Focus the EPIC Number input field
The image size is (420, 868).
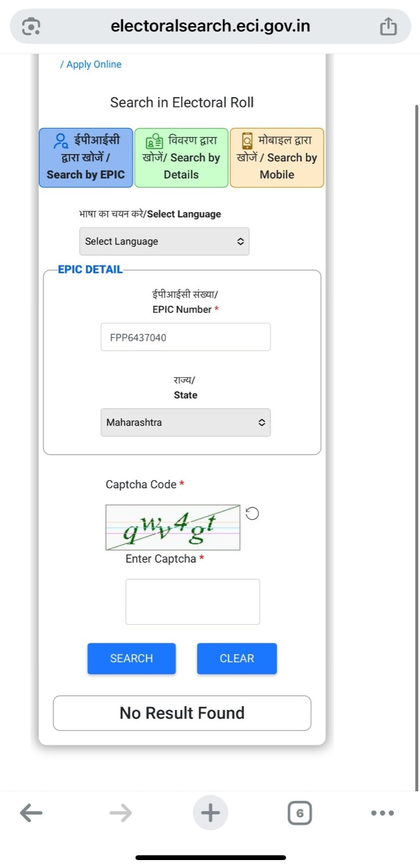186,337
